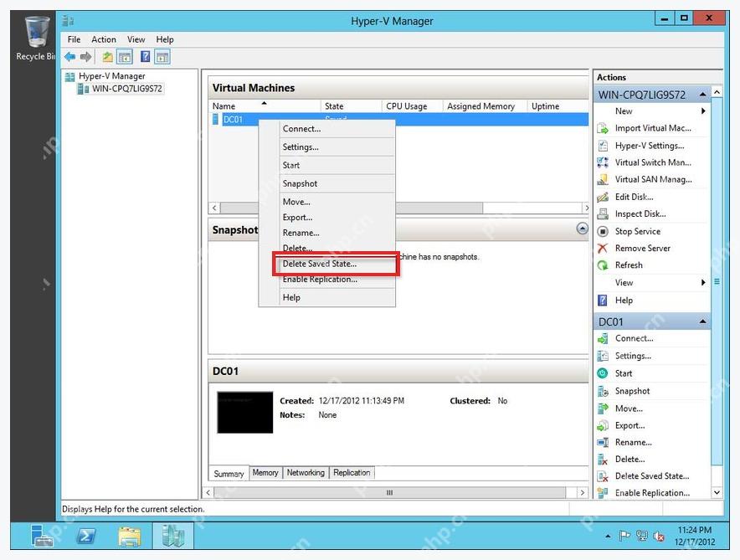
Task: Click Enable Replication icon in Actions pane
Action: coord(603,493)
